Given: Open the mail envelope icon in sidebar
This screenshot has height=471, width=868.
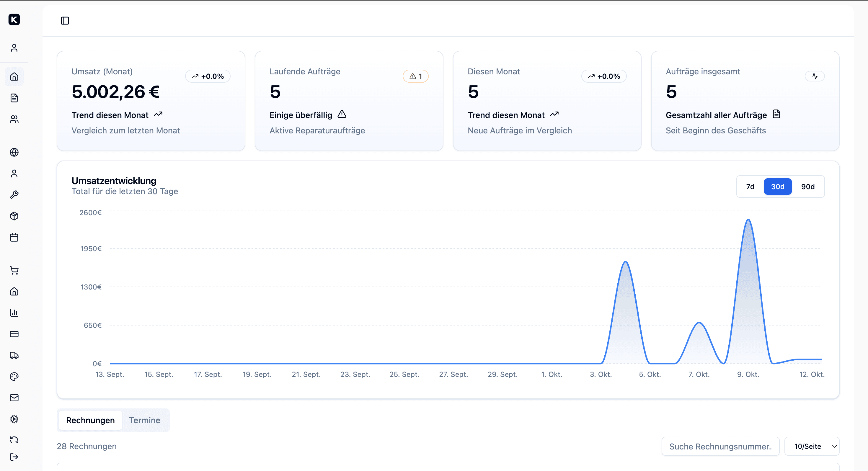Looking at the screenshot, I should click(x=14, y=398).
